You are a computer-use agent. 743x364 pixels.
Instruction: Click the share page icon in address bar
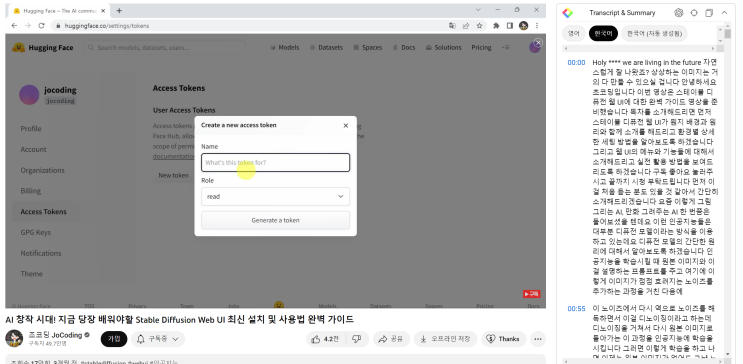point(466,26)
